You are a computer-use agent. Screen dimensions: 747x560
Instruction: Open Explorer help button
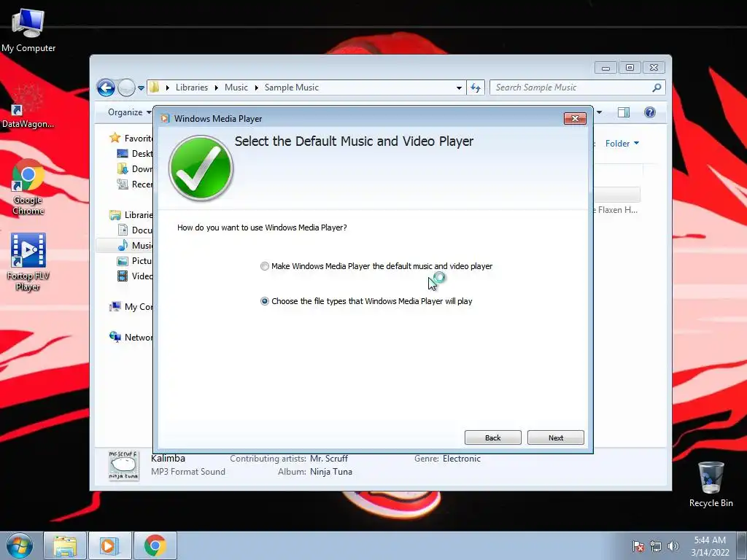[x=650, y=112]
